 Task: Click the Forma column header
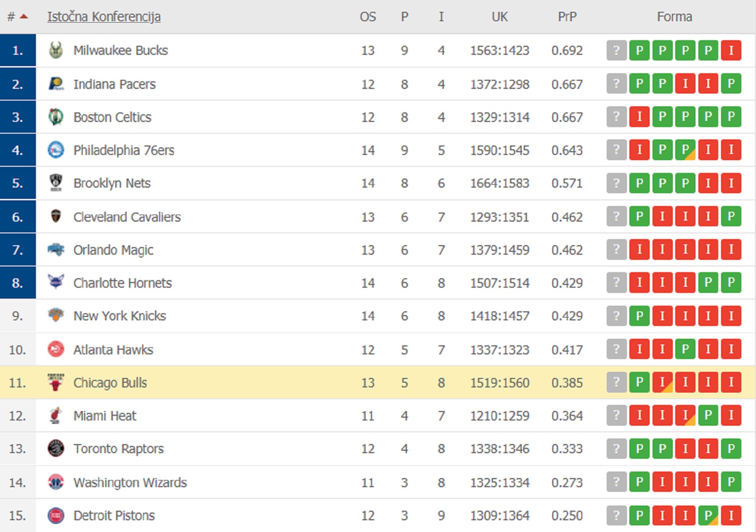pyautogui.click(x=674, y=17)
